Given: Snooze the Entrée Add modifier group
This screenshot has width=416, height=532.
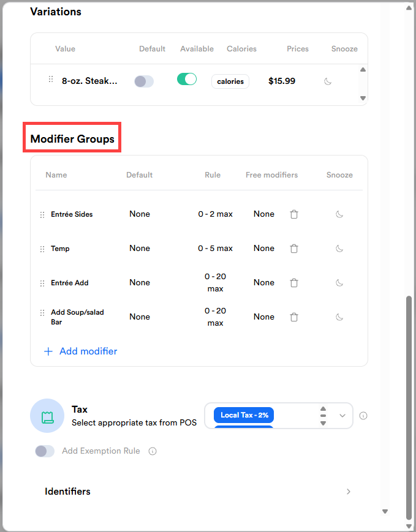Looking at the screenshot, I should (x=339, y=283).
